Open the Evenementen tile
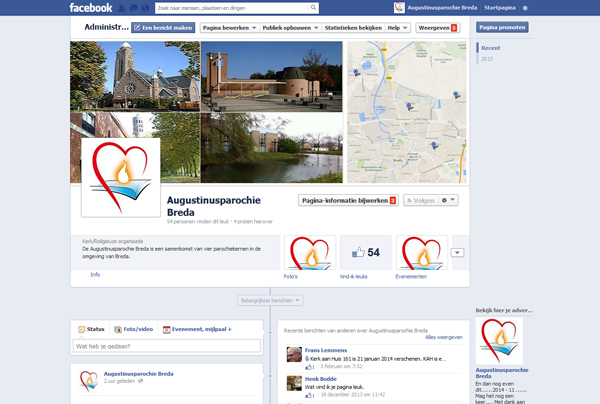Image resolution: width=600 pixels, height=404 pixels. (x=421, y=254)
